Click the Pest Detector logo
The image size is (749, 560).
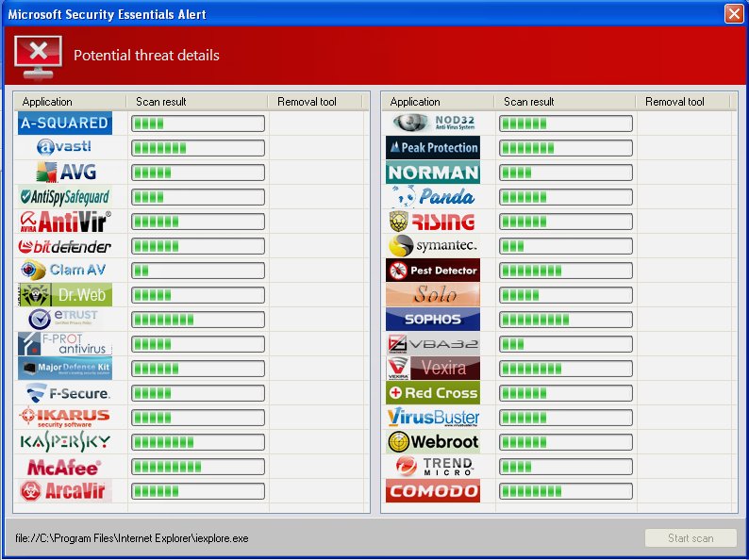pyautogui.click(x=433, y=271)
